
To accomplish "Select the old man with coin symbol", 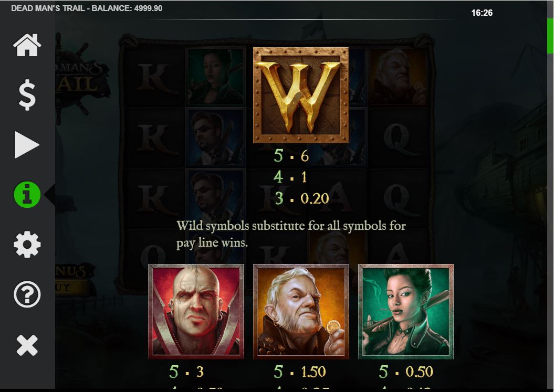I will pyautogui.click(x=301, y=312).
